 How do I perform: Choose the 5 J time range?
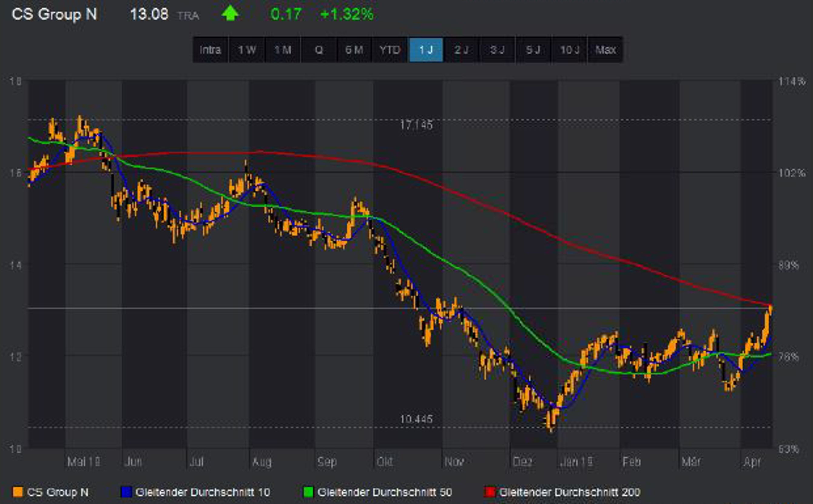point(533,50)
